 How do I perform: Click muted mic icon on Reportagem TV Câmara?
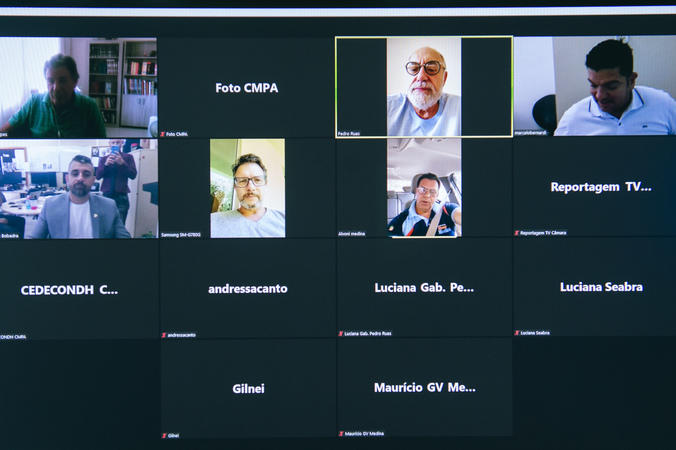(516, 233)
